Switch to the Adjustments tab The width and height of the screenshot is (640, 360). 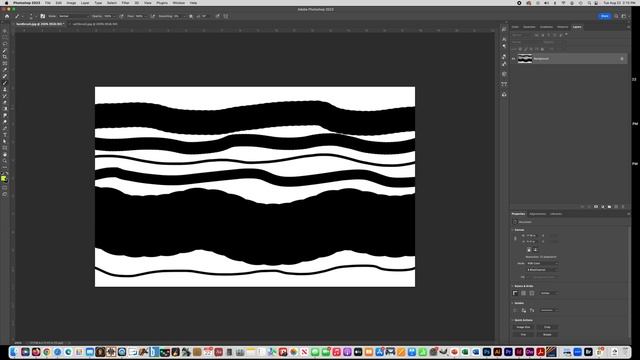[538, 214]
